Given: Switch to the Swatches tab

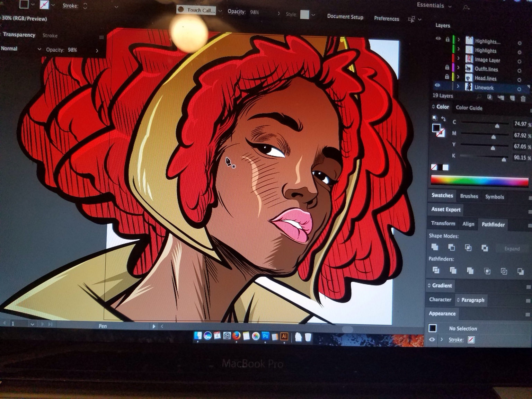Looking at the screenshot, I should tap(442, 195).
